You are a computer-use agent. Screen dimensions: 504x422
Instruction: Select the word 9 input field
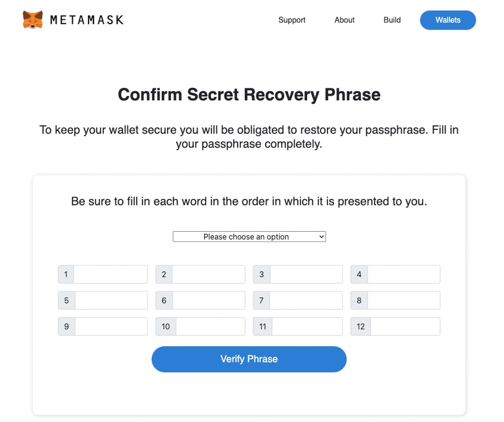(111, 326)
